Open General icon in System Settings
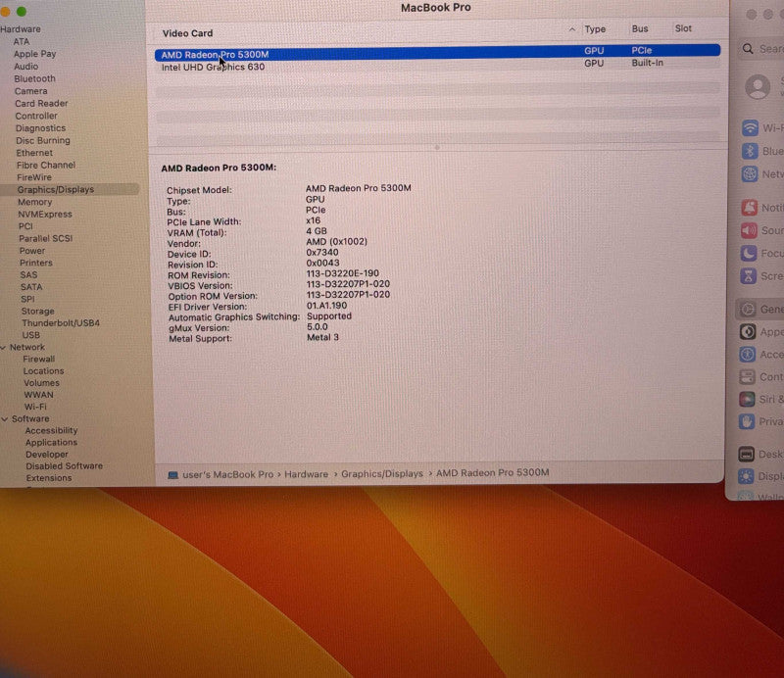Image resolution: width=784 pixels, height=678 pixels. (x=748, y=310)
